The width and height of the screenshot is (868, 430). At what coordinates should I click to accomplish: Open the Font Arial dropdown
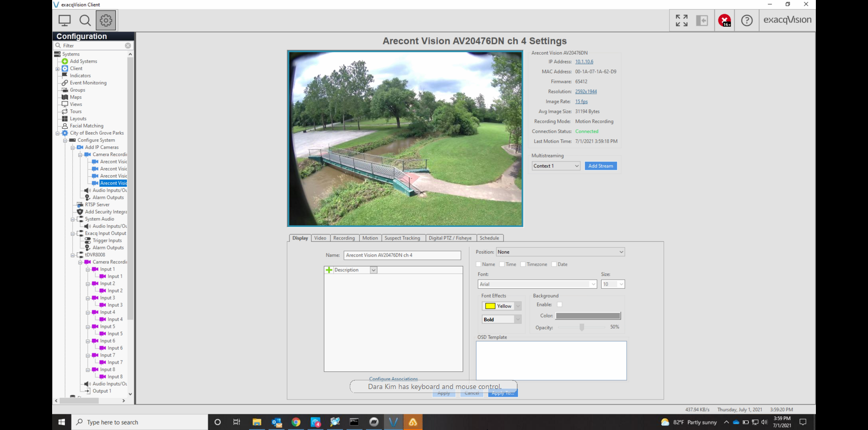[x=538, y=284]
